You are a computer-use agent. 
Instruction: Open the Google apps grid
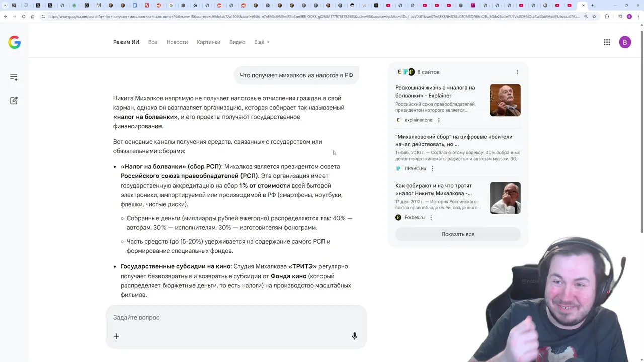pos(607,42)
